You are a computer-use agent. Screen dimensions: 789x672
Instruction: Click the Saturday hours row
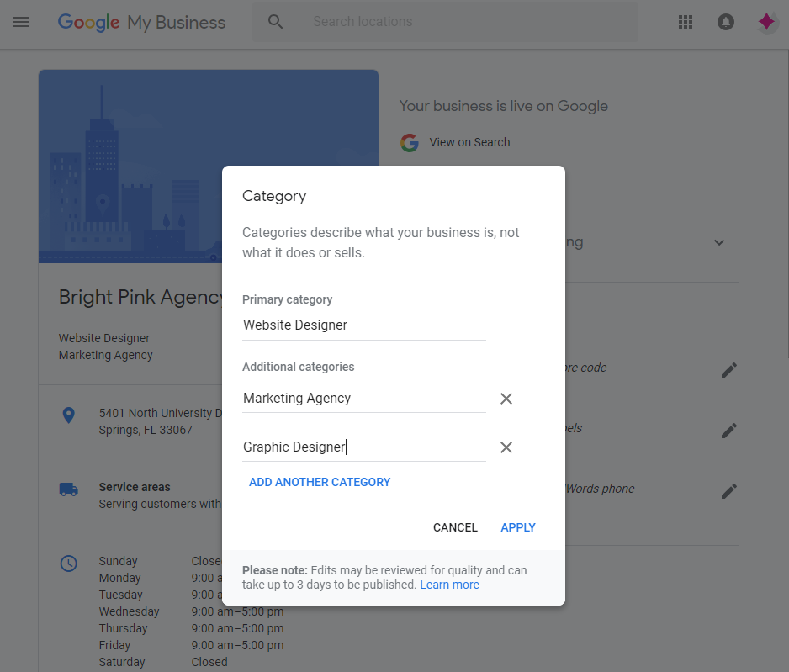click(x=163, y=662)
